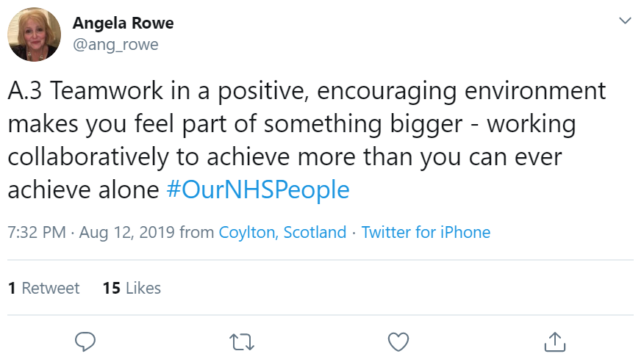View the 15 Likes list
Image resolution: width=644 pixels, height=362 pixels.
point(132,288)
